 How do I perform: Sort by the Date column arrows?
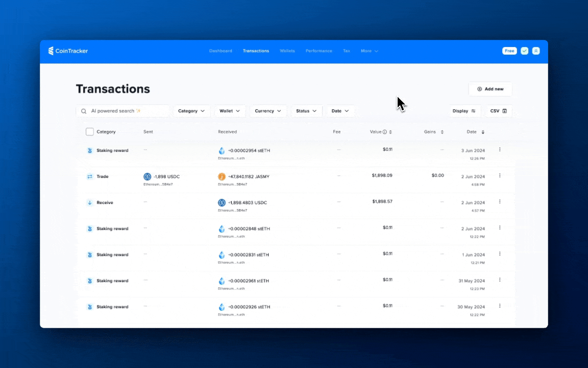[483, 132]
